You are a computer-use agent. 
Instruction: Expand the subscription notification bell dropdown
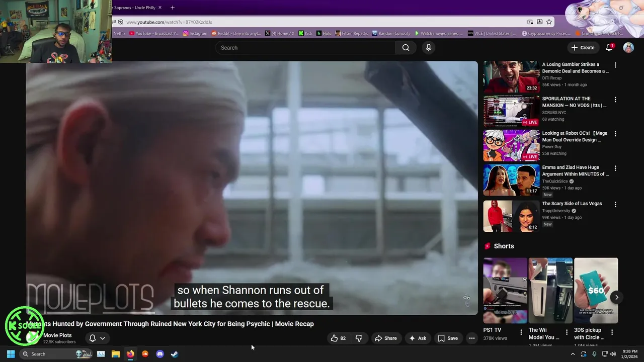(97, 338)
